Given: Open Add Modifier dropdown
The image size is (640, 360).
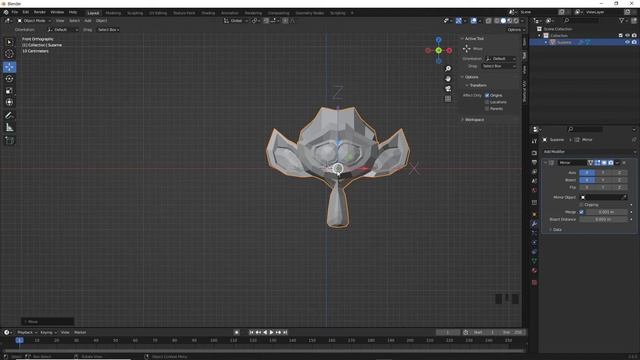Looking at the screenshot, I should pyautogui.click(x=589, y=151).
